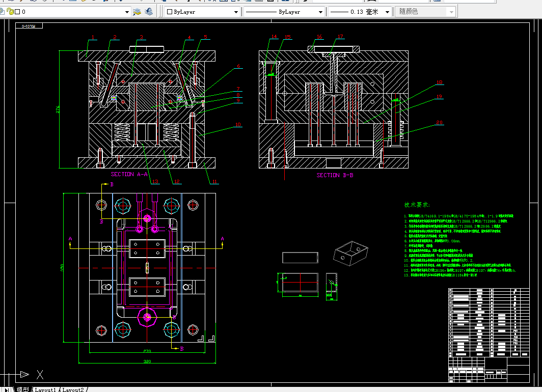Viewport: 542px width, 392px height.
Task: Open the ByLayer color dropdown
Action: click(236, 12)
